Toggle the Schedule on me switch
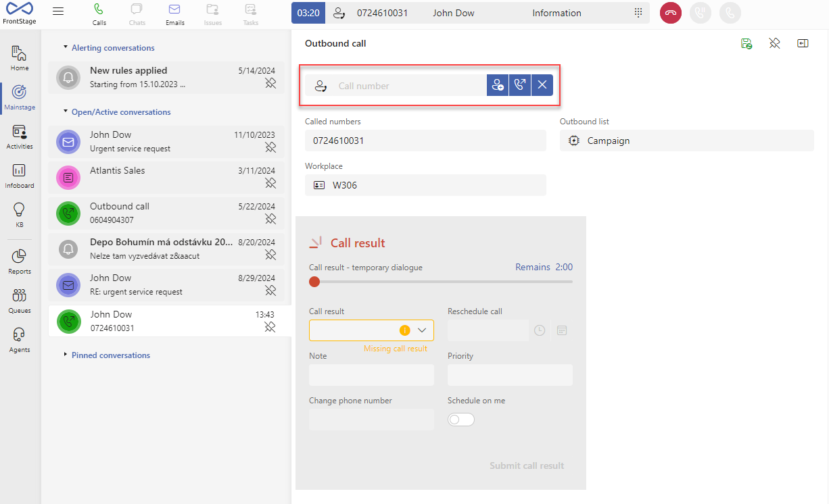This screenshot has height=504, width=829. [461, 420]
